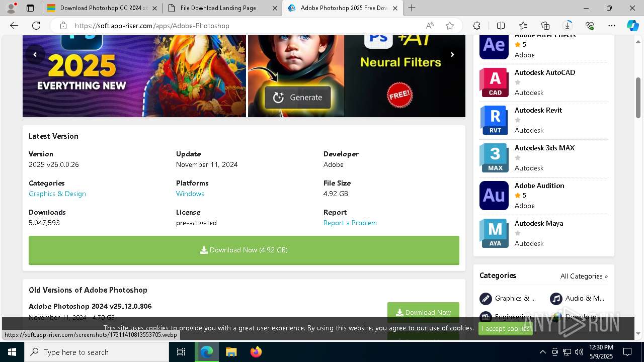Open Adobe Audition app icon
This screenshot has width=644, height=362.
(x=494, y=196)
